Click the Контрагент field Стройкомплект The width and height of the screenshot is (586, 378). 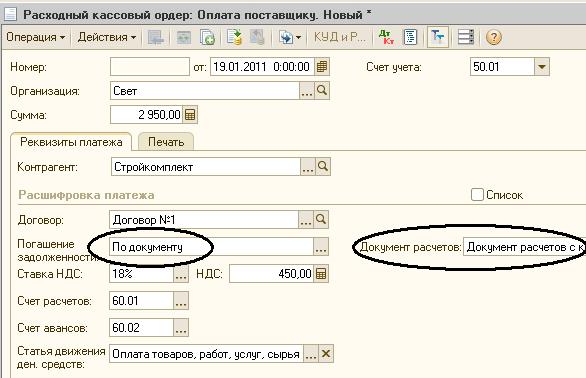coord(206,166)
